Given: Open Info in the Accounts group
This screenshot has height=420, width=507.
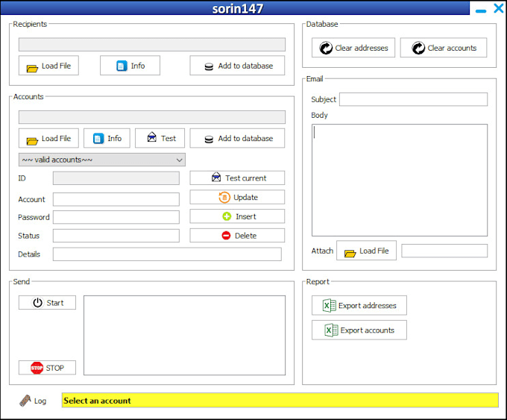Looking at the screenshot, I should coord(107,139).
